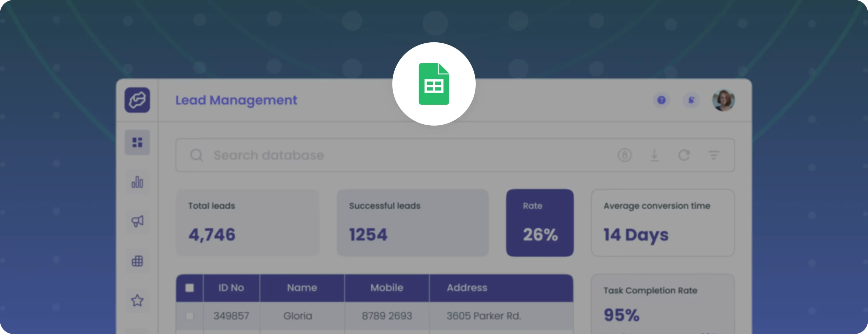Open the dashboard grid sidebar icon
Viewport: 868px width, 334px height.
[137, 142]
